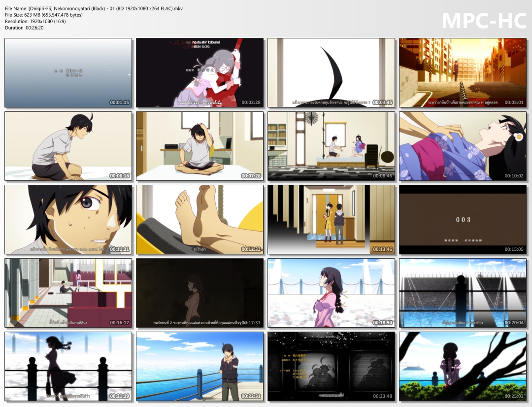Open the thumbnail at timestamp 00:06:18
532x407 pixels.
[68, 146]
